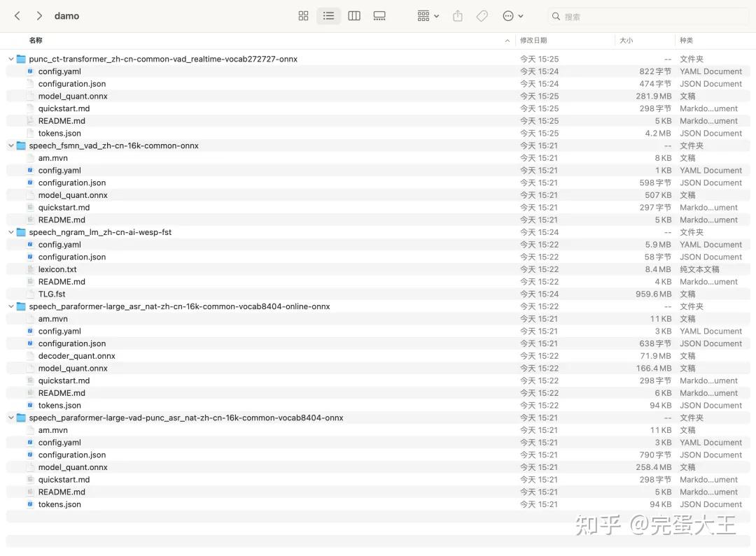The height and width of the screenshot is (556, 756).
Task: Select the TLG.fst file
Action: 51,294
